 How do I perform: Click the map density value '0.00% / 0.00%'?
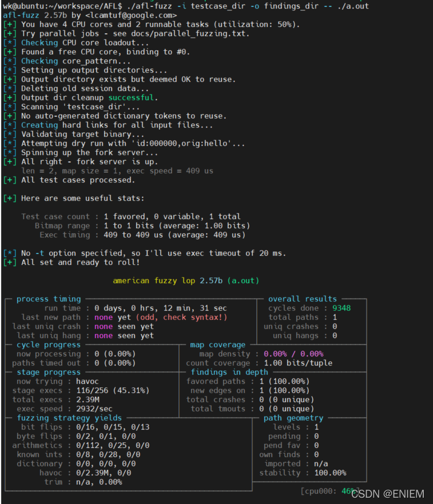[x=293, y=354]
